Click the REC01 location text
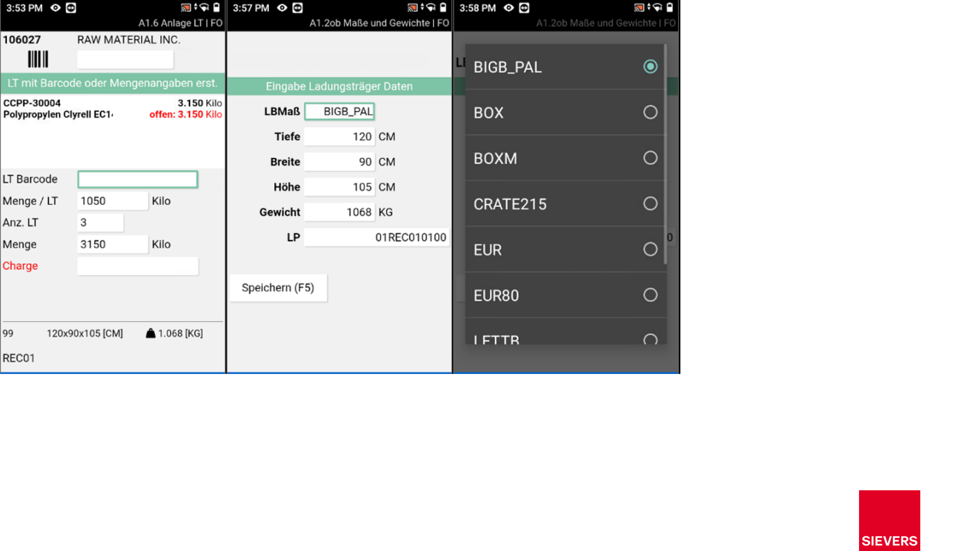The image size is (980, 551). click(x=19, y=358)
